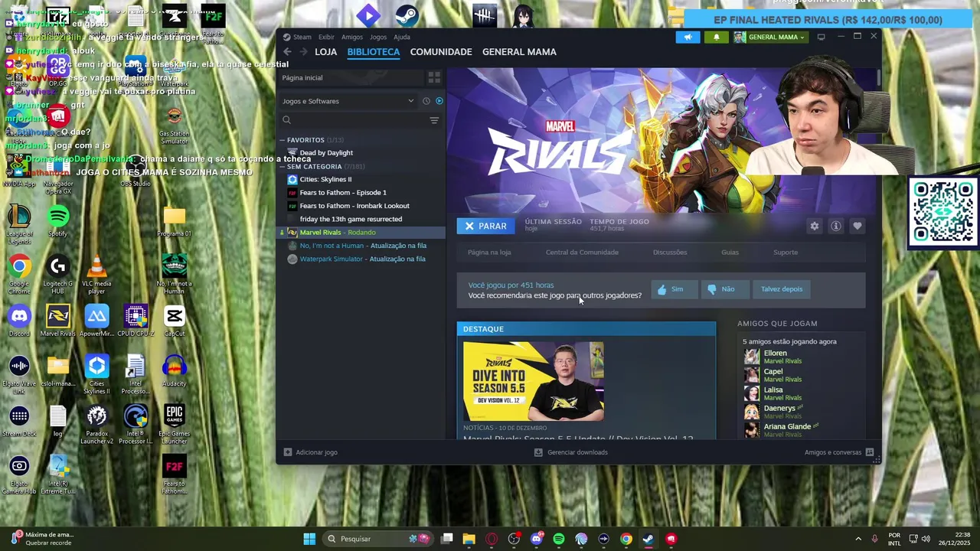Image resolution: width=980 pixels, height=551 pixels.
Task: Select Waterpark Simulator in library list
Action: [361, 259]
